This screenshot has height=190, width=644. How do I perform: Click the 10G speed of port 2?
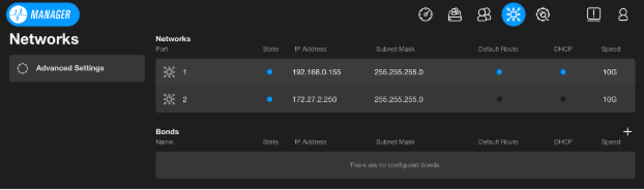point(609,99)
